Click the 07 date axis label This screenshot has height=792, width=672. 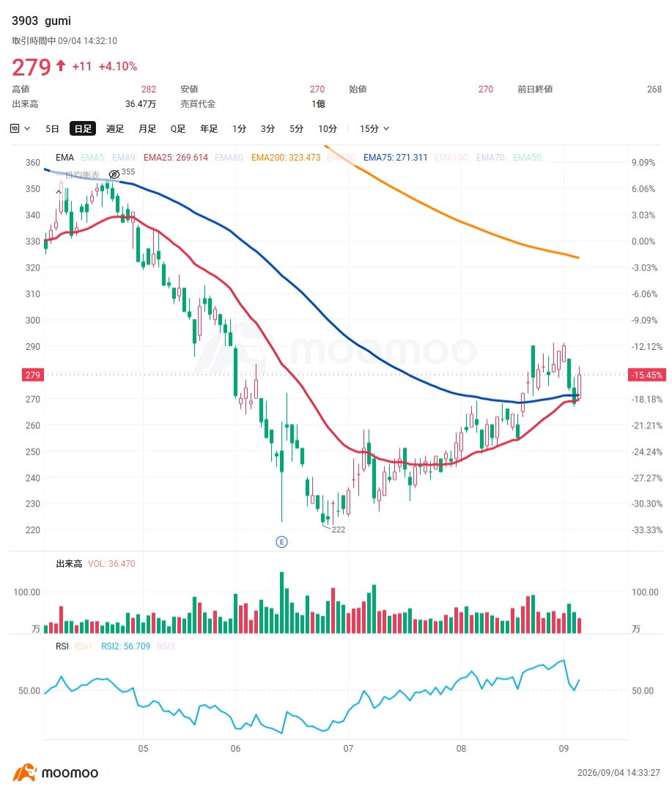point(348,749)
